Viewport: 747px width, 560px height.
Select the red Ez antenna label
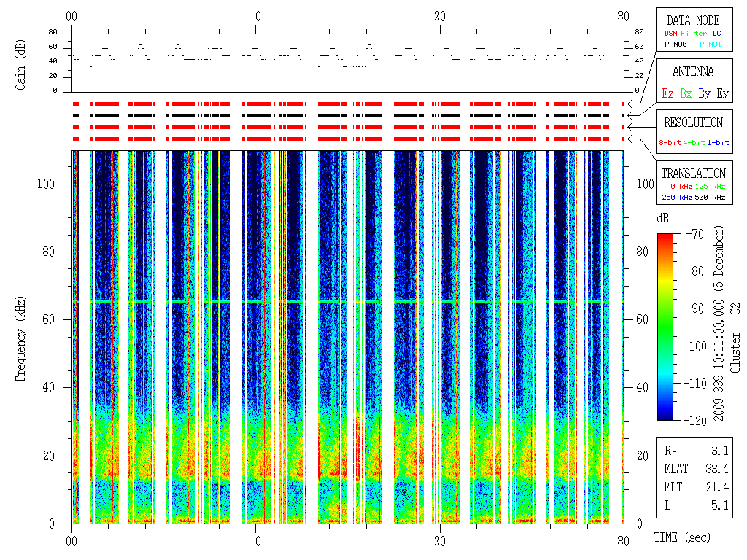point(667,93)
